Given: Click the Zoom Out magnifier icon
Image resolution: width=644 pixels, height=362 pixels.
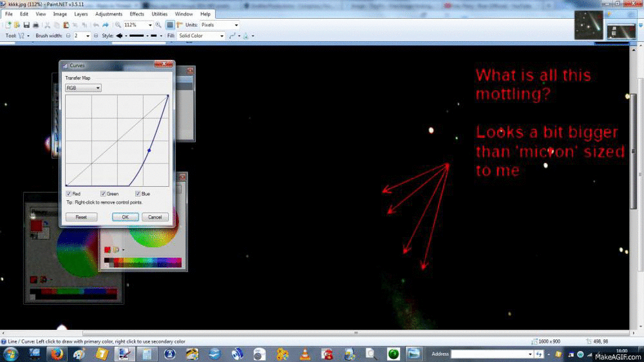Looking at the screenshot, I should point(118,25).
